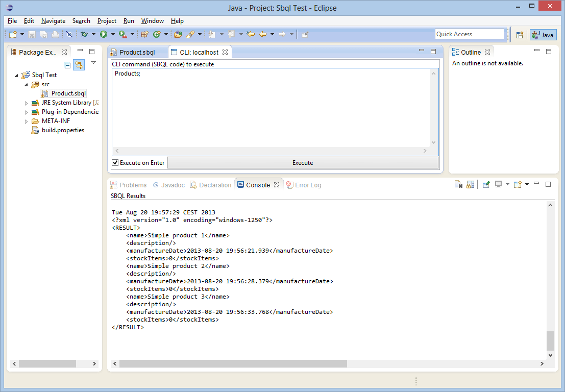Viewport: 565px width, 392px height.
Task: Open the Run dropdown arrow
Action: point(113,34)
